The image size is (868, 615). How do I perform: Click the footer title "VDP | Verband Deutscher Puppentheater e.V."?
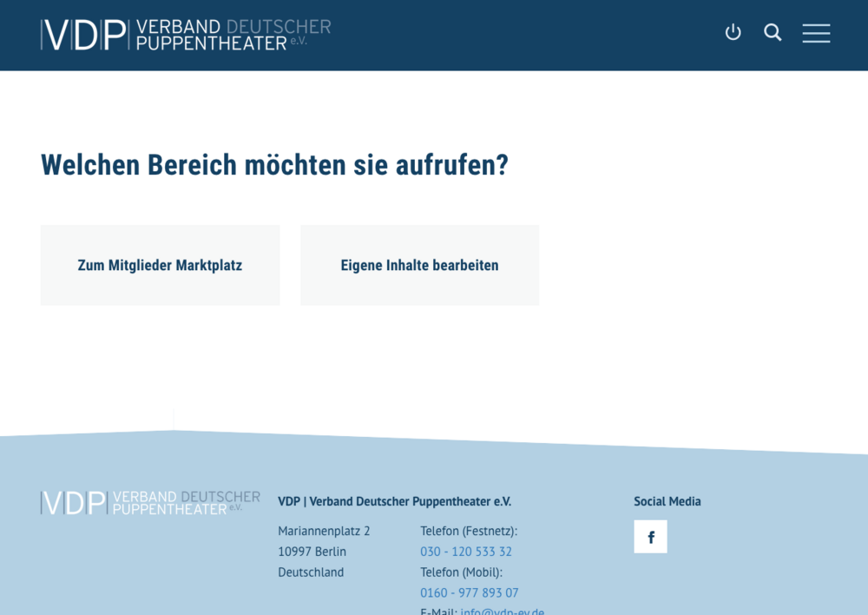click(x=394, y=501)
